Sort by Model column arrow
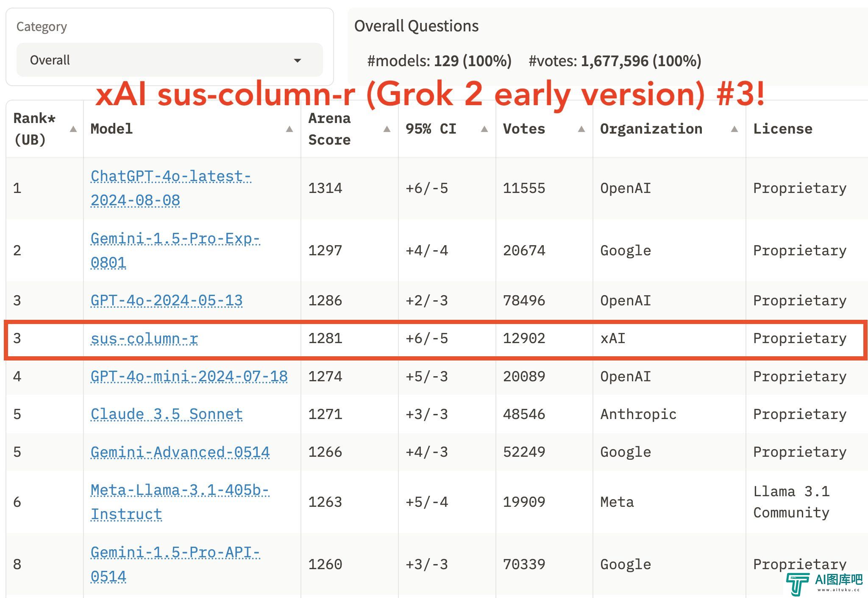The height and width of the screenshot is (598, 868). coord(289,129)
